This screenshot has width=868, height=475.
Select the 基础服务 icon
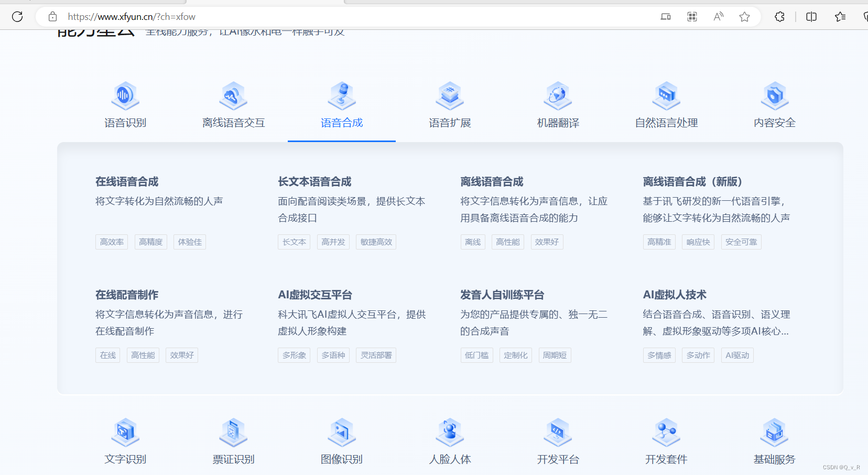coord(774,433)
